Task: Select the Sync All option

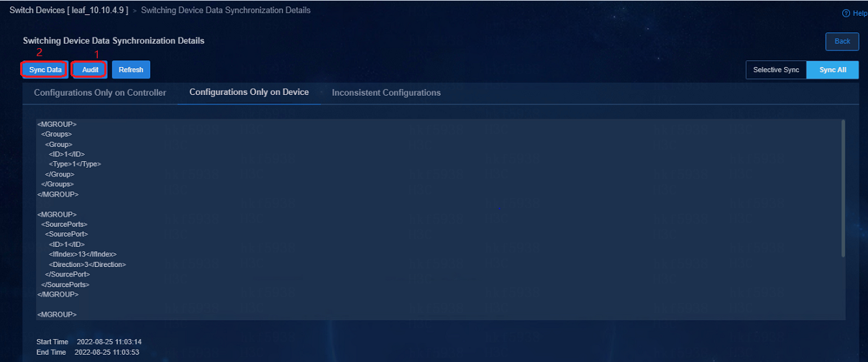Action: tap(833, 70)
